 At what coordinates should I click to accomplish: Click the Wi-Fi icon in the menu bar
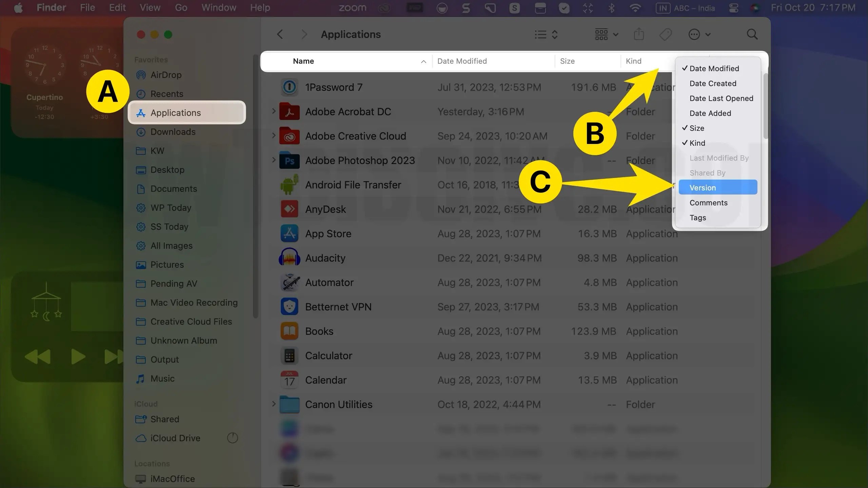635,7
